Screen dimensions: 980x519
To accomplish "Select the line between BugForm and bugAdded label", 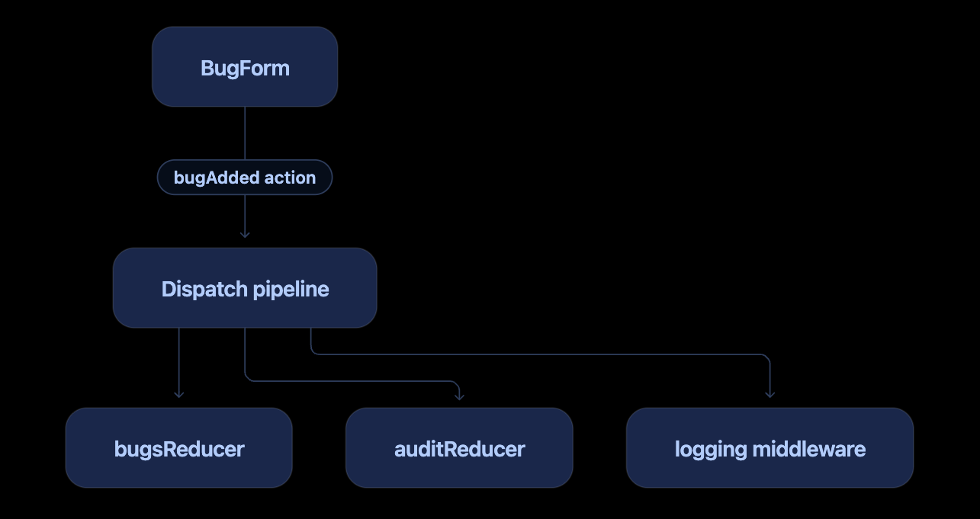I will coord(245,133).
